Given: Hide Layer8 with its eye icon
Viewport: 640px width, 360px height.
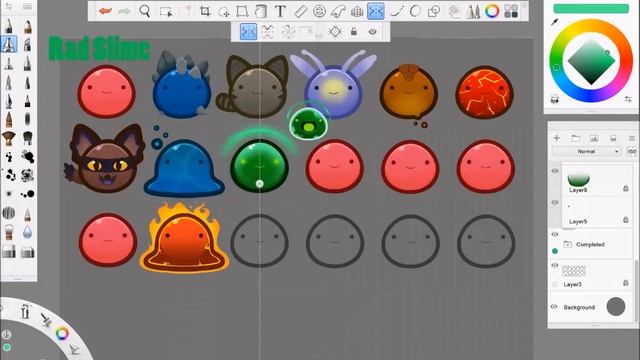Looking at the screenshot, I should (555, 171).
